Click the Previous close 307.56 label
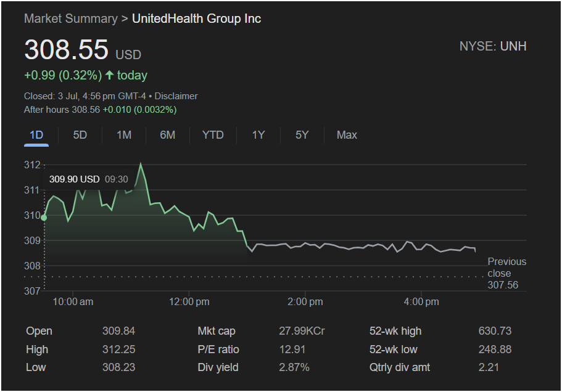This screenshot has height=392, width=562. tap(507, 273)
